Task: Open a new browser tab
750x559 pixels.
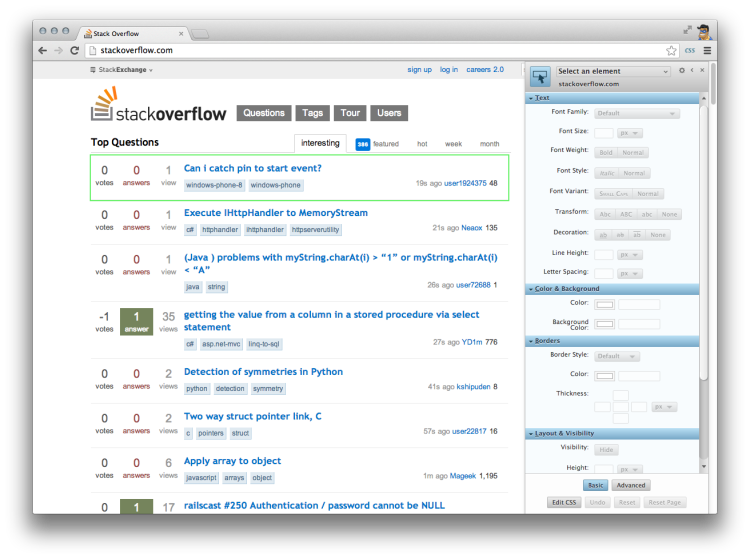Action: coord(200,33)
